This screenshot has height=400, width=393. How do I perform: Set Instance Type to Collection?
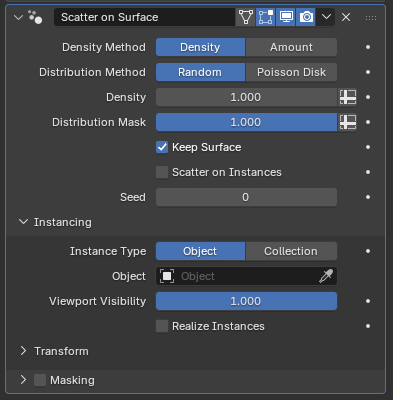click(291, 251)
